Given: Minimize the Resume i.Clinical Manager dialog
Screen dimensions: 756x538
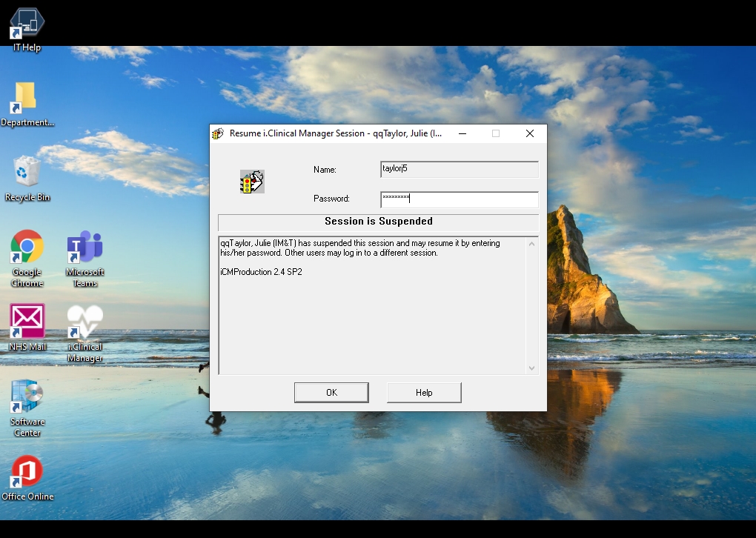Looking at the screenshot, I should point(462,133).
